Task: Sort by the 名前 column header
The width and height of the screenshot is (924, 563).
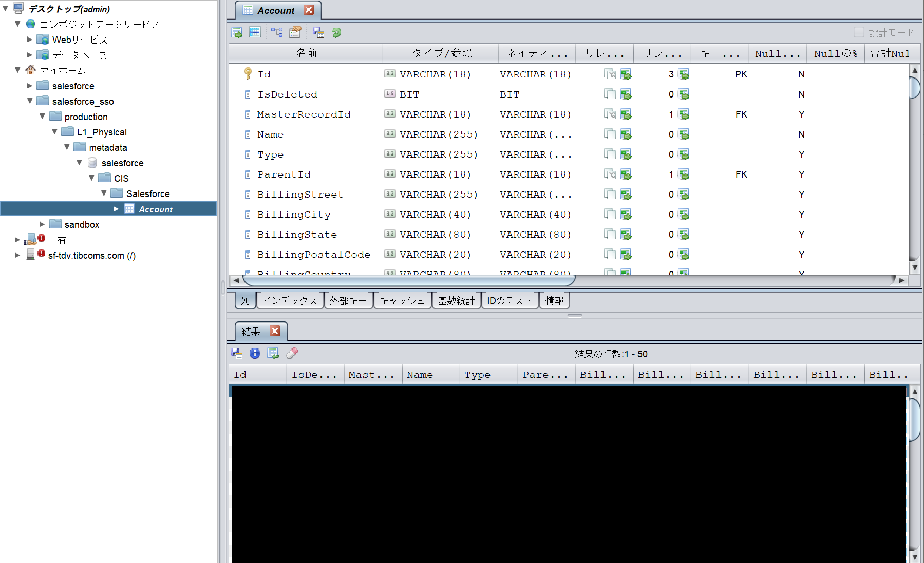Action: point(306,53)
